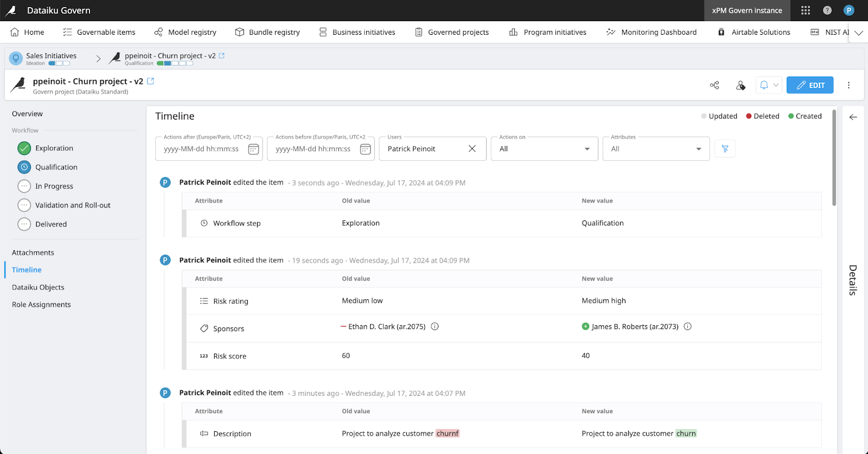Open the user profile avatar P
868x454 pixels.
[x=849, y=10]
